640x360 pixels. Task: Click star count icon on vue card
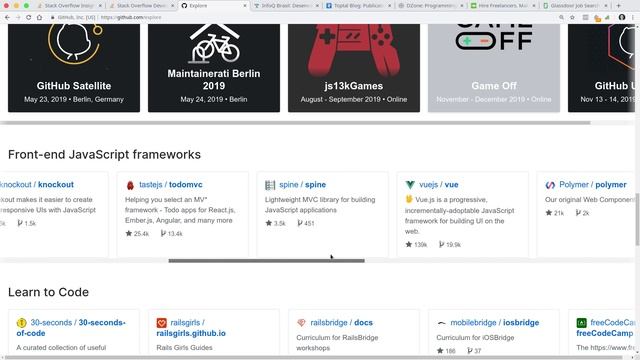[x=409, y=244]
